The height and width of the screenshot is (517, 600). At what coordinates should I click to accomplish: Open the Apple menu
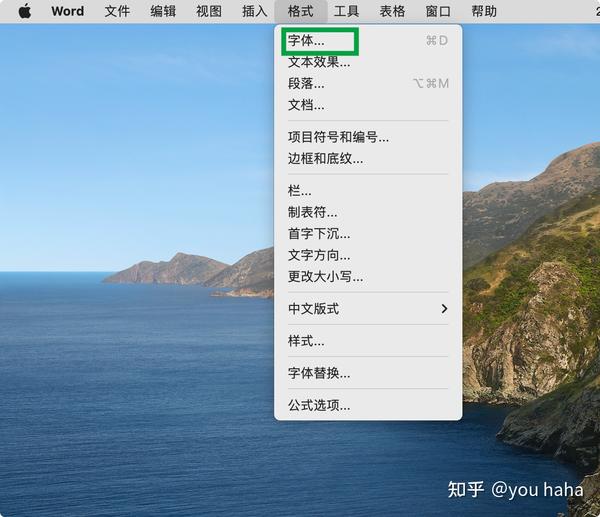(25, 11)
